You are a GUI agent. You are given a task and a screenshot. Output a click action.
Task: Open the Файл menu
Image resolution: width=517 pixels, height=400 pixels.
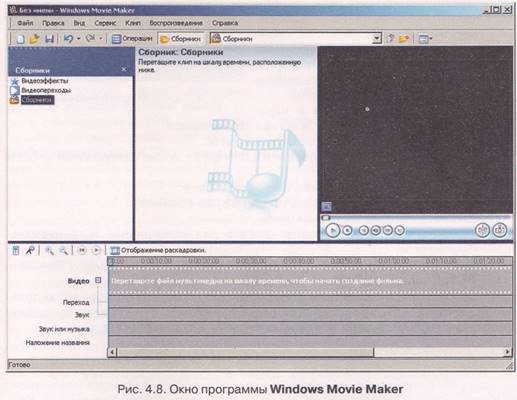pos(25,23)
